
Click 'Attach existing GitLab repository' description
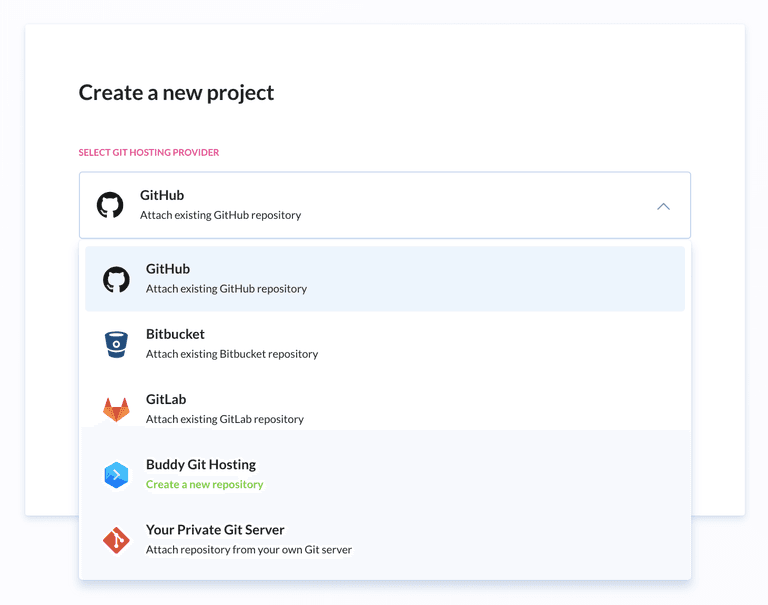click(x=225, y=419)
